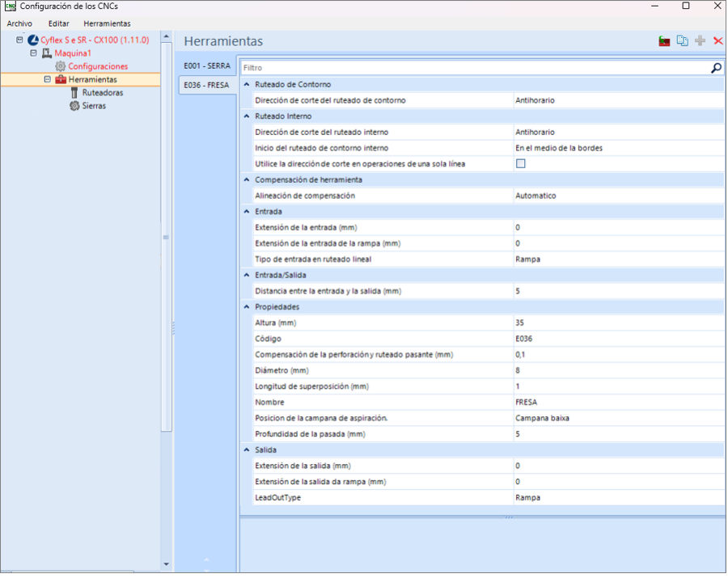
Task: Click the gray plus add-tool icon
Action: coord(700,40)
